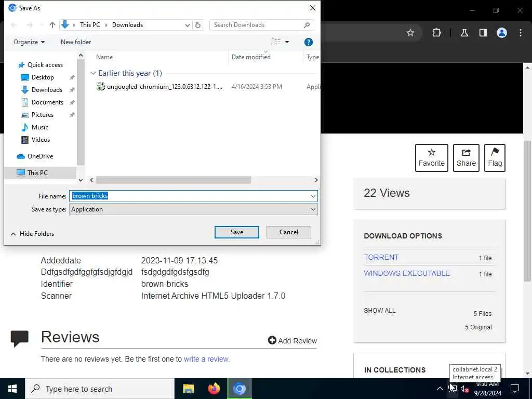Open Chrome profile avatar
This screenshot has height=399, width=532.
502,33
